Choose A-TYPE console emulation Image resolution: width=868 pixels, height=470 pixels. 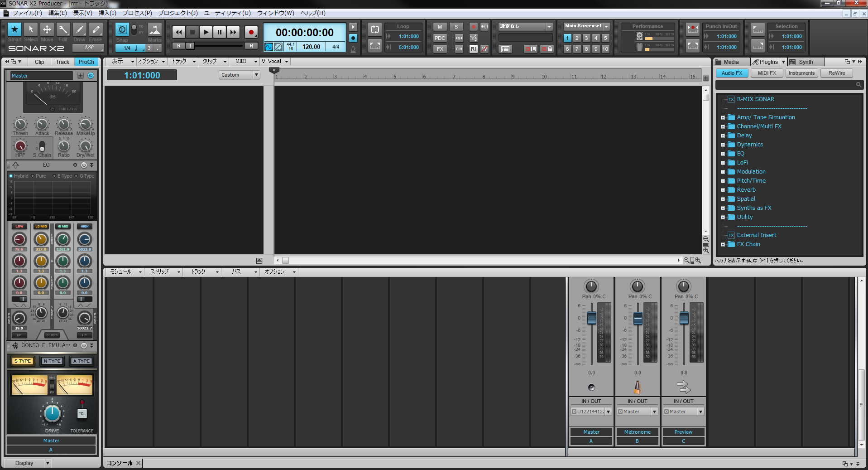point(81,361)
